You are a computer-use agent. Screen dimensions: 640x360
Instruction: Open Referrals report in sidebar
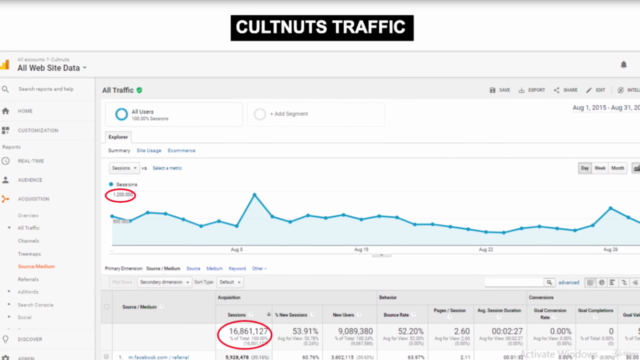(x=28, y=279)
